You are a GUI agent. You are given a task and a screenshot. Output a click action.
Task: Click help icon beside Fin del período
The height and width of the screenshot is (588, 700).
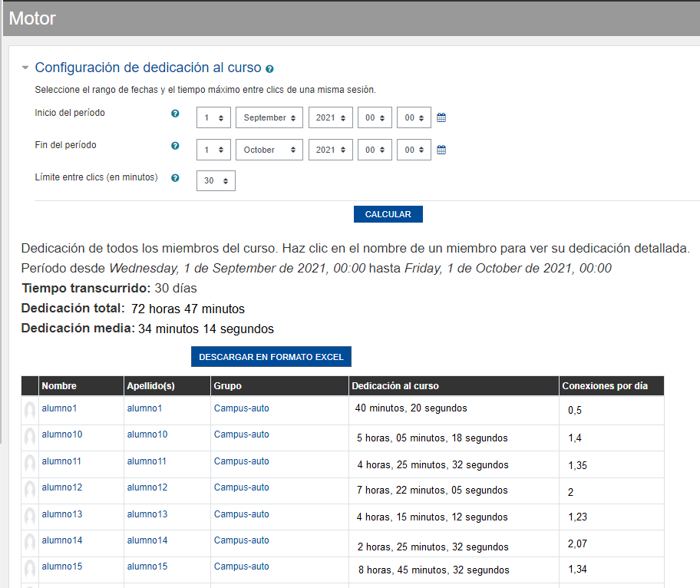click(x=175, y=146)
